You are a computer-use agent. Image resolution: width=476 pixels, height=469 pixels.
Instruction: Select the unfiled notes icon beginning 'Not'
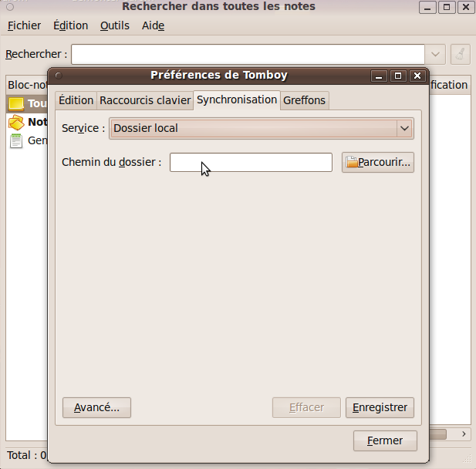click(16, 122)
